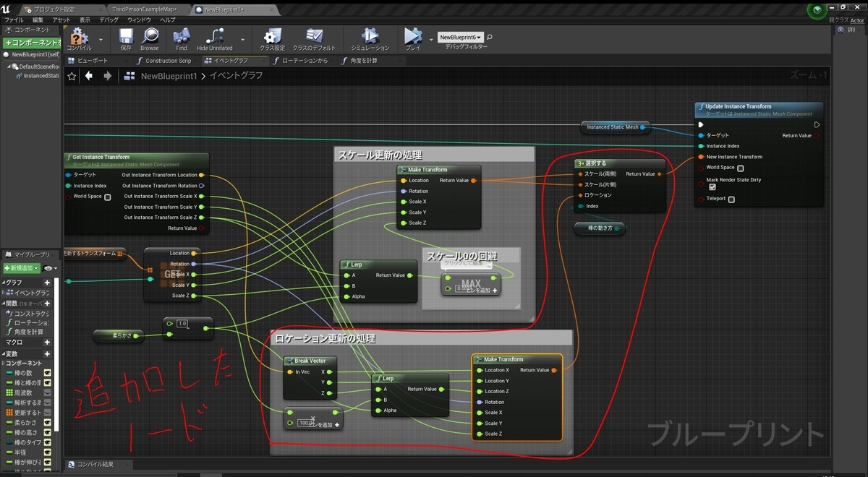
Task: Toggle visibility eye for variable 周波数
Action: point(47,392)
